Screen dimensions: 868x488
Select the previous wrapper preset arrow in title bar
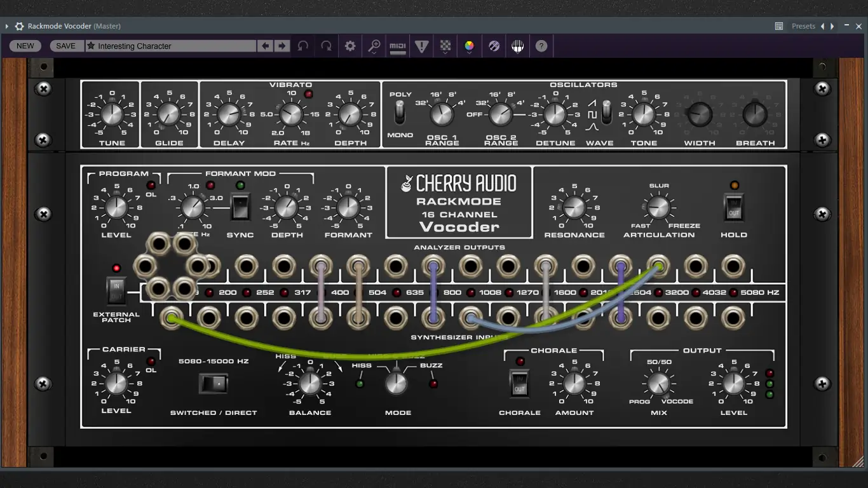point(822,26)
